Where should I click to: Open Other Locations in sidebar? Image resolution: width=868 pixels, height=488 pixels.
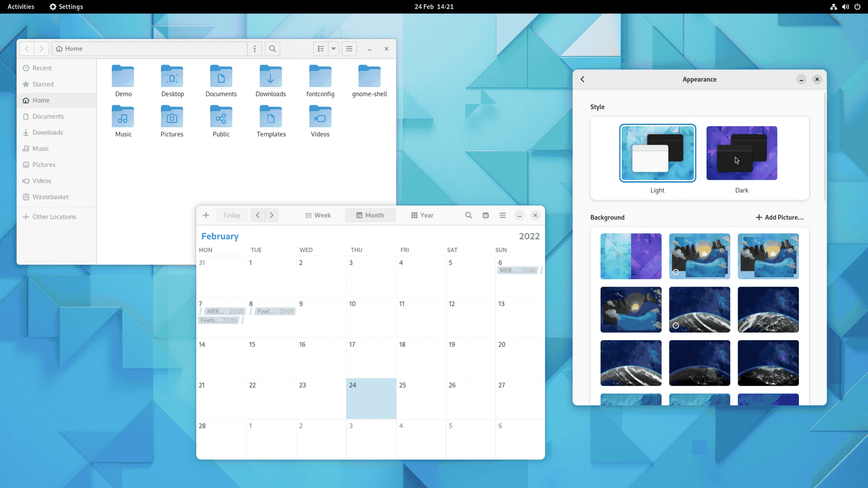54,217
